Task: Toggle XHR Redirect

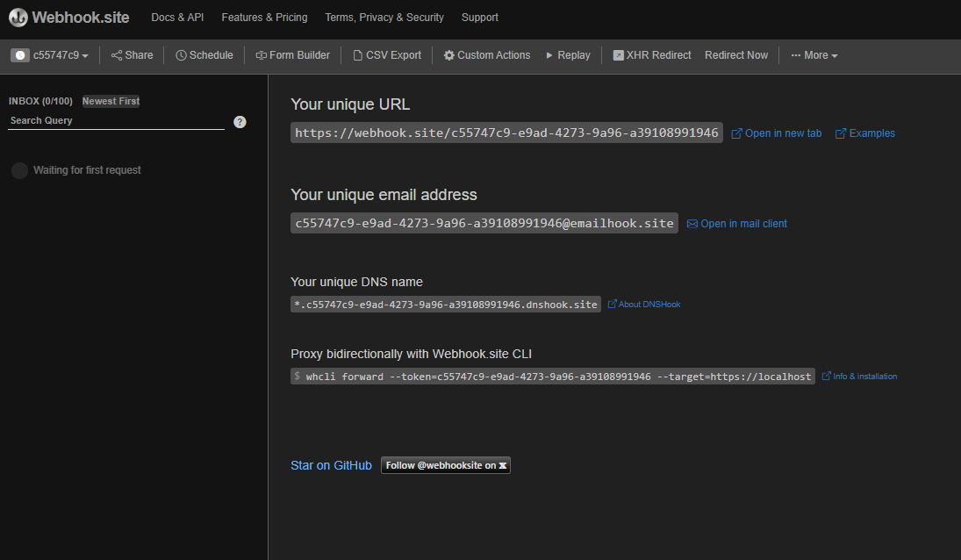Action: click(x=652, y=55)
